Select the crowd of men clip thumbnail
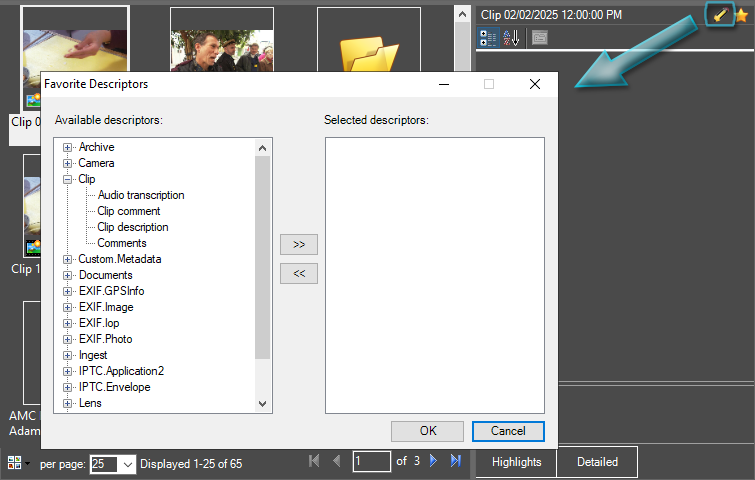Screen dimensions: 755x480 coord(222,51)
